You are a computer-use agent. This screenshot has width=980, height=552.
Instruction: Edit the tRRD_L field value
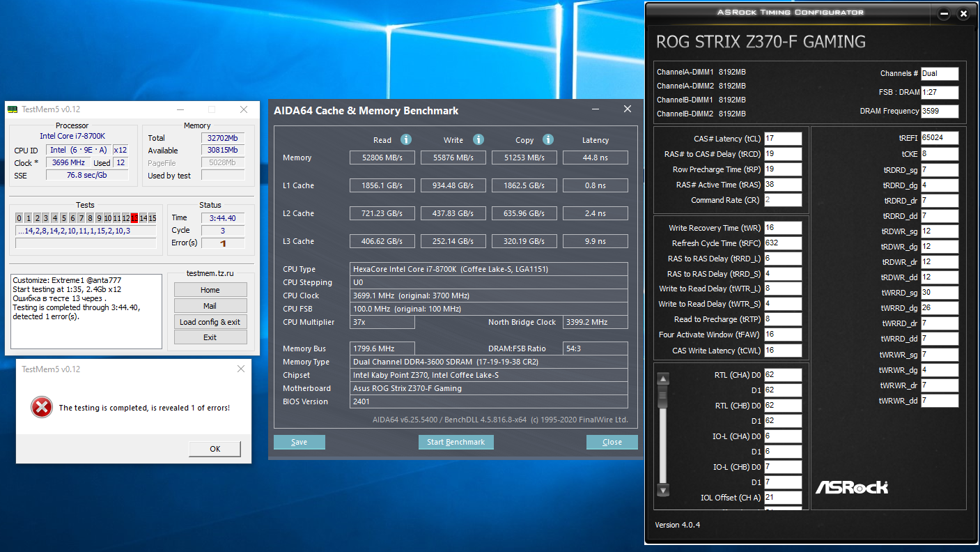click(783, 259)
